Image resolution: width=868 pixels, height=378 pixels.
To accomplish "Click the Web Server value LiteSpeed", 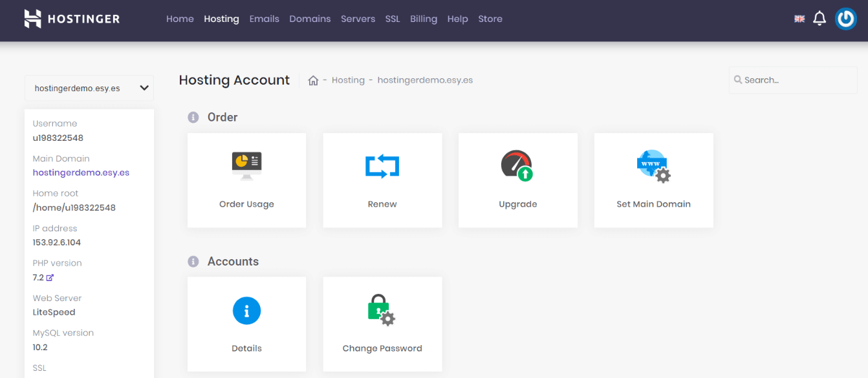I will (54, 313).
